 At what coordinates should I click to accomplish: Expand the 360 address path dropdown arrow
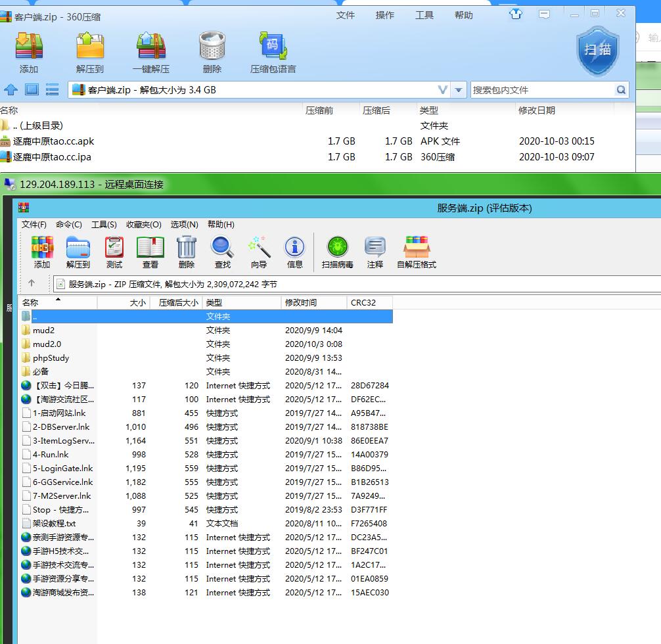[459, 90]
